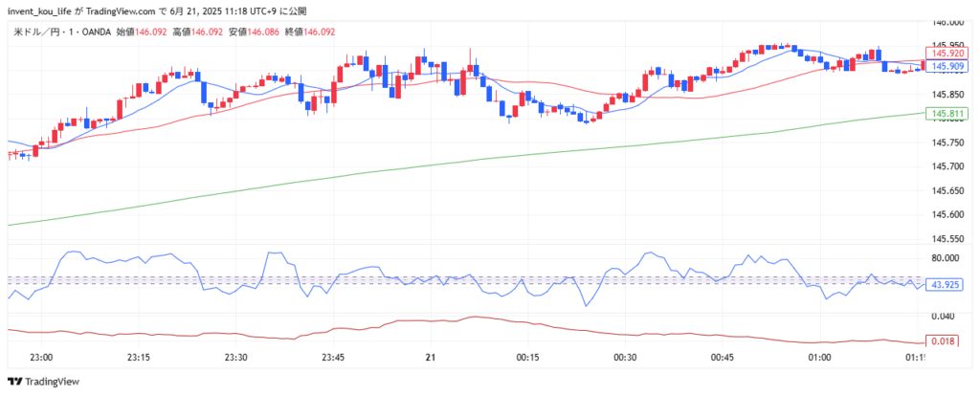Click the 01:00 time axis label
The width and height of the screenshot is (980, 395).
819,358
